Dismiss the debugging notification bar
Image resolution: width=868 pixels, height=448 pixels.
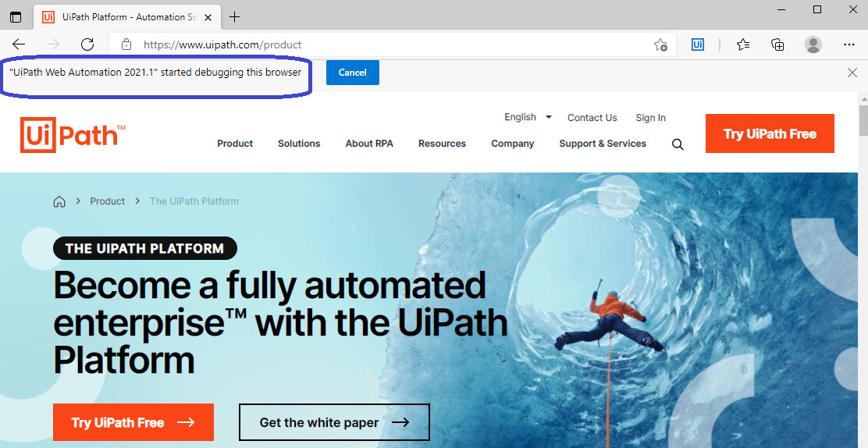point(852,73)
